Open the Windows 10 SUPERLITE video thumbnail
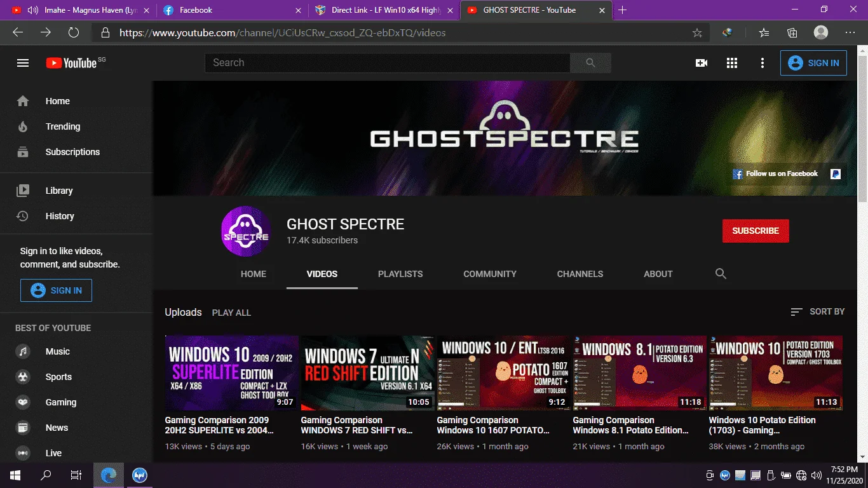Viewport: 868px width, 488px height. 232,373
